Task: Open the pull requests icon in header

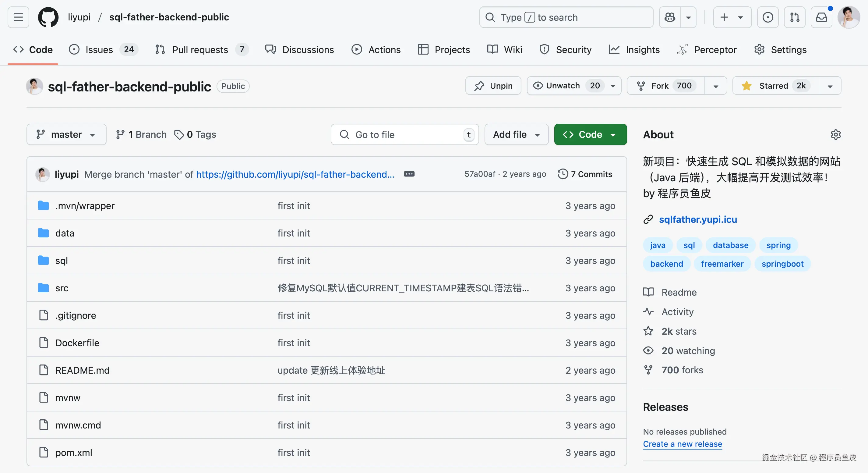Action: pyautogui.click(x=795, y=17)
